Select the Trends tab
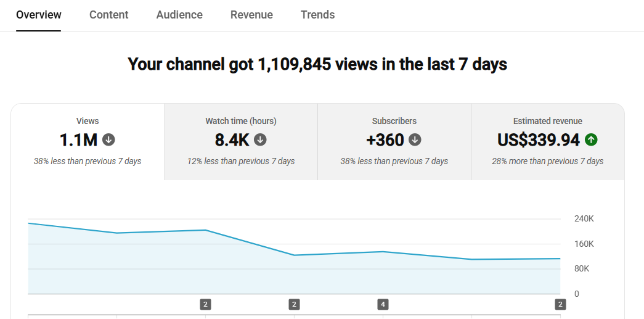The height and width of the screenshot is (319, 644). point(317,15)
